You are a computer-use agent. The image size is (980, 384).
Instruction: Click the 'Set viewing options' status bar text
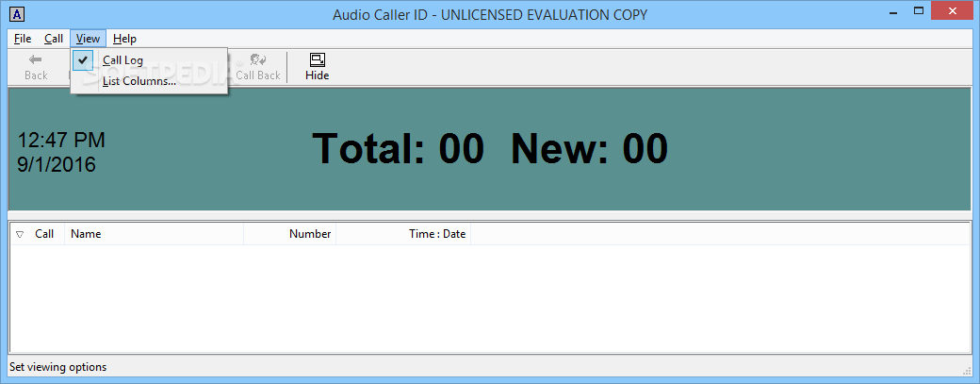point(58,367)
